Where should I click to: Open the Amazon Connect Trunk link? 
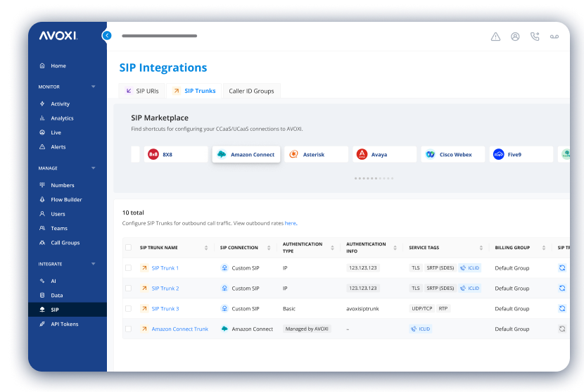(179, 329)
